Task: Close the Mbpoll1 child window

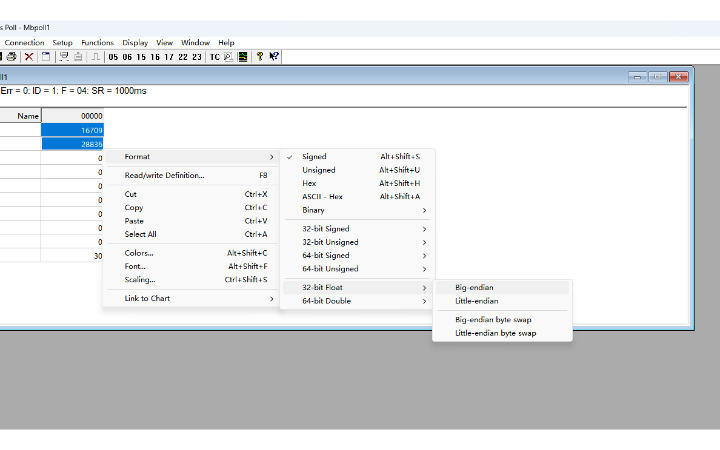Action: pyautogui.click(x=678, y=77)
